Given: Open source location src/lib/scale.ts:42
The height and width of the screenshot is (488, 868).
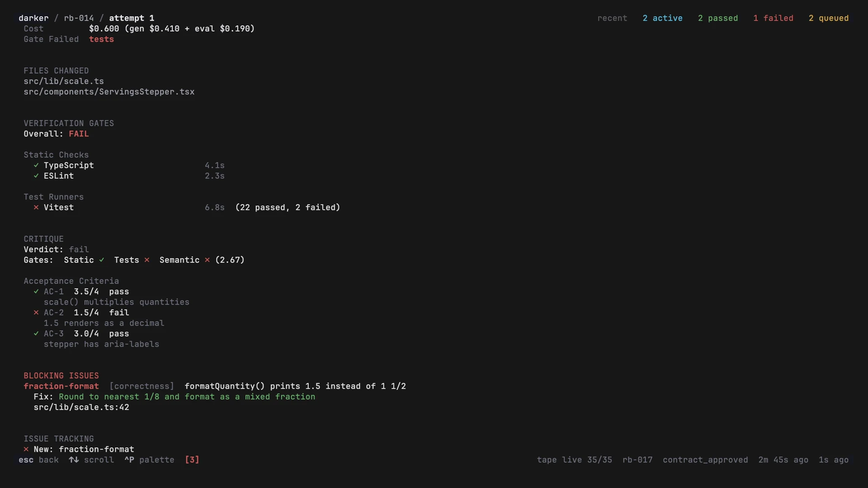Looking at the screenshot, I should (81, 407).
